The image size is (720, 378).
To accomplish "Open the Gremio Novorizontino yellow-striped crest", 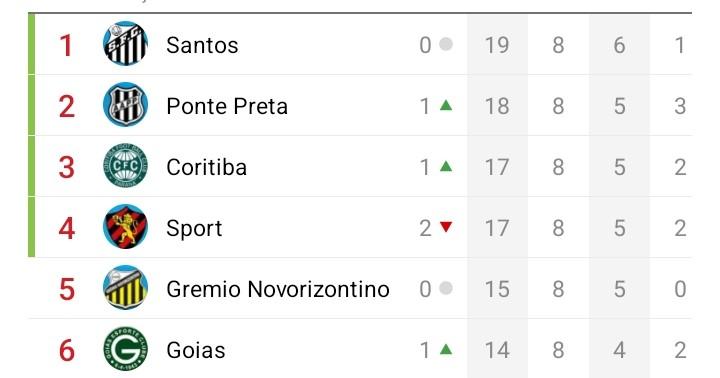I will tap(125, 288).
